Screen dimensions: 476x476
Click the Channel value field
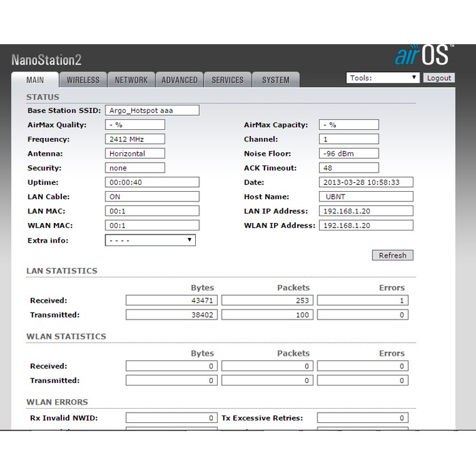349,139
